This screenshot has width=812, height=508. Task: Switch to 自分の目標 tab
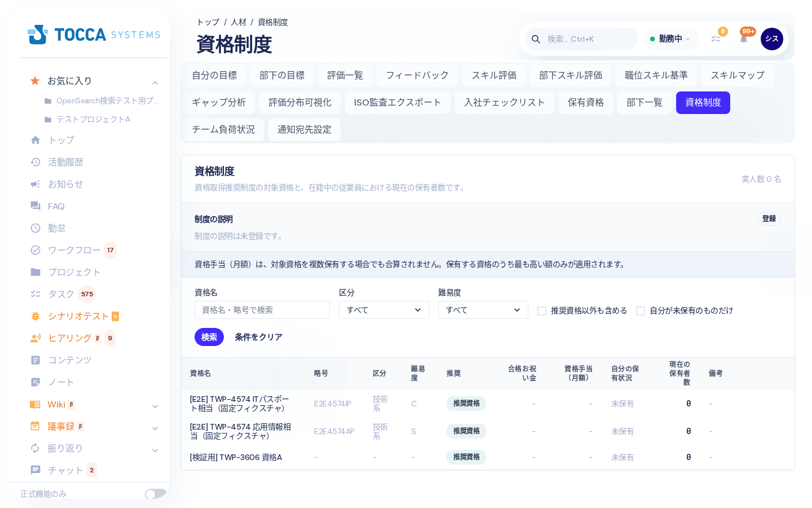(x=214, y=76)
